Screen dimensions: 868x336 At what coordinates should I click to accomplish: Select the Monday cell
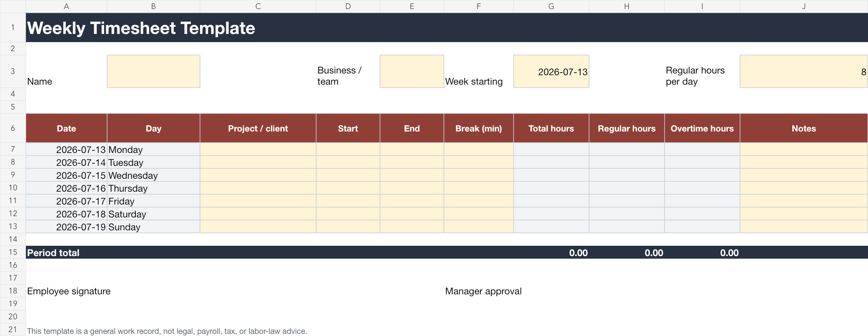pos(154,150)
